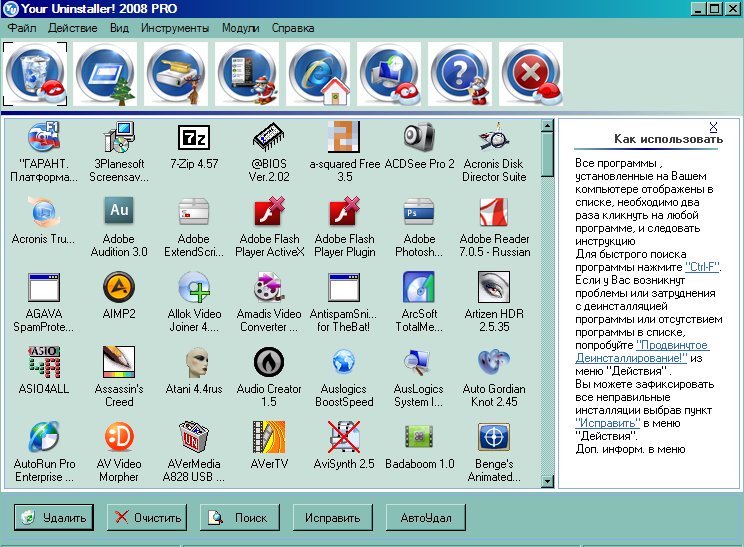Select the AviSynth 2.5 icon

(344, 437)
